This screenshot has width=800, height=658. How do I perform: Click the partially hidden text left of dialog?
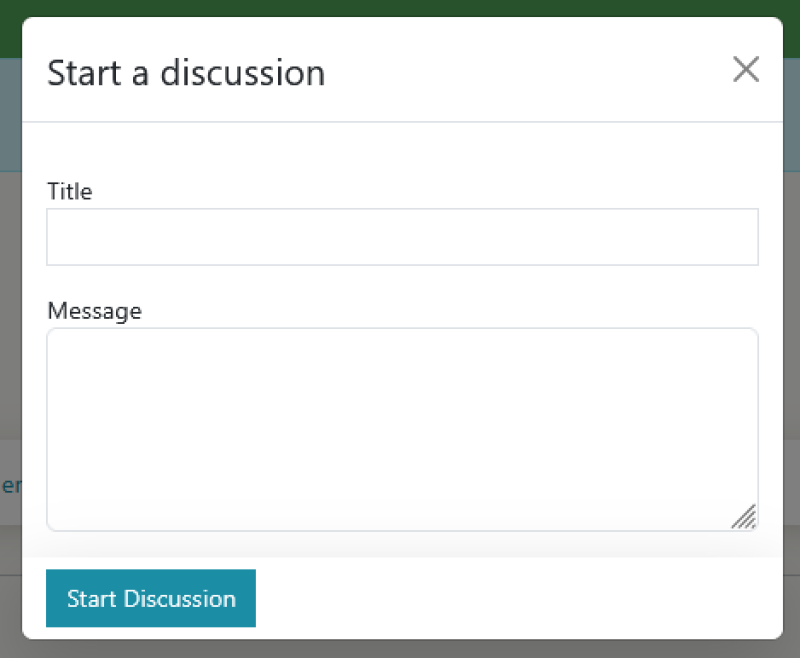[10, 487]
